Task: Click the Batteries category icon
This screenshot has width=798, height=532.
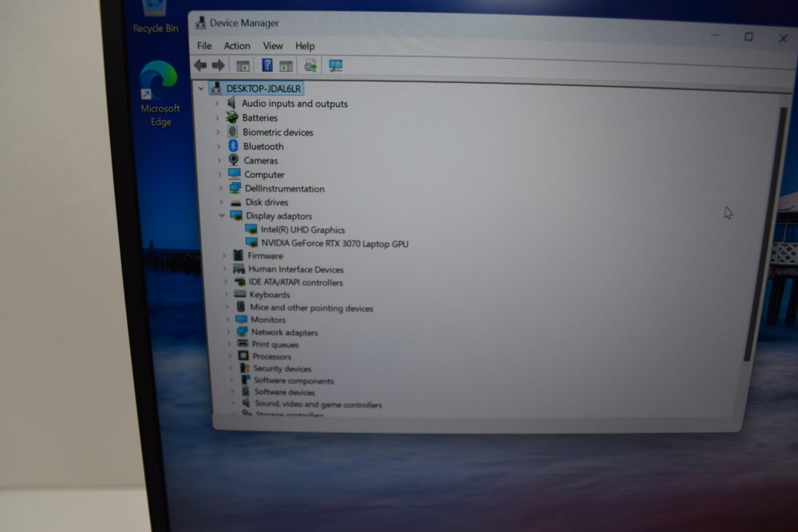Action: 232,117
